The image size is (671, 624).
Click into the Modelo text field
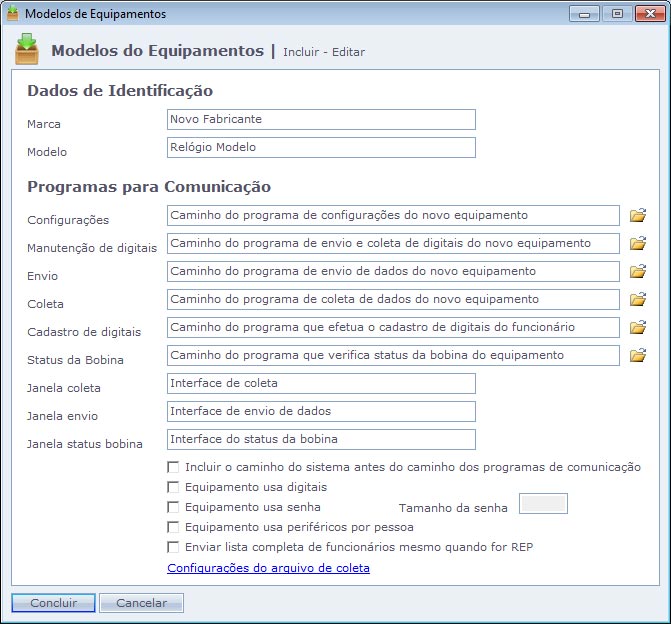(321, 148)
